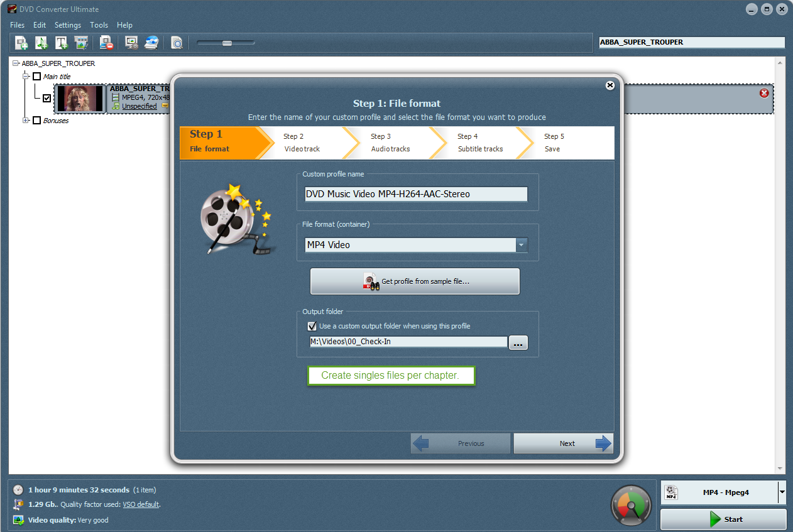Click the video quality icon in status bar
This screenshot has height=532, width=793.
point(18,520)
